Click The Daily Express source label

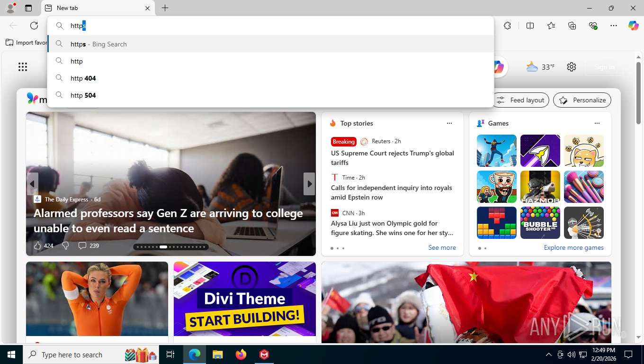click(66, 199)
